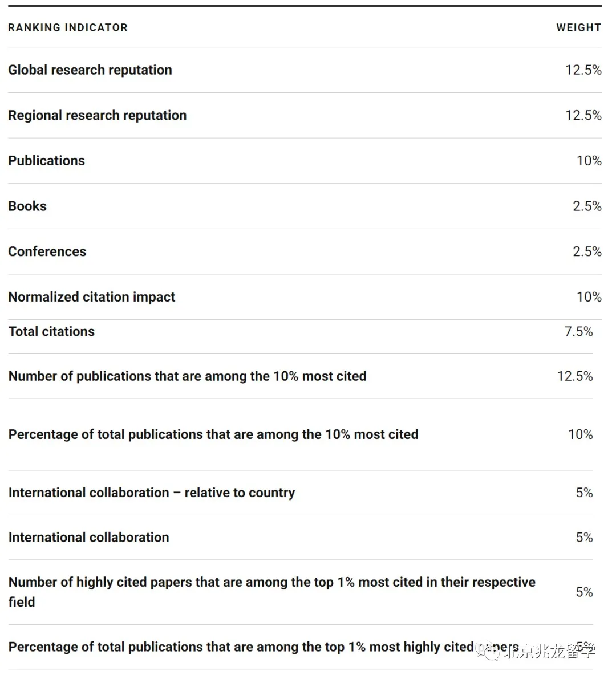Select the Regional research reputation row label

[98, 115]
